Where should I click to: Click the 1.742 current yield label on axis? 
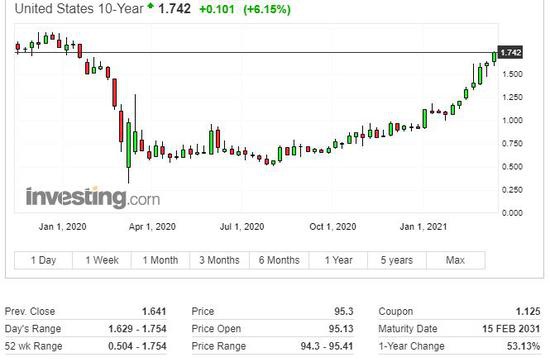510,53
